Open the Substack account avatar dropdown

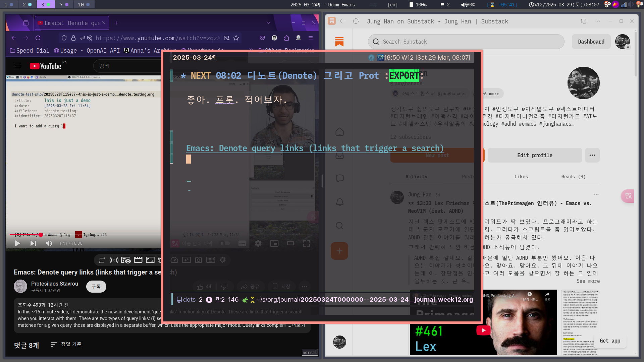click(x=623, y=42)
